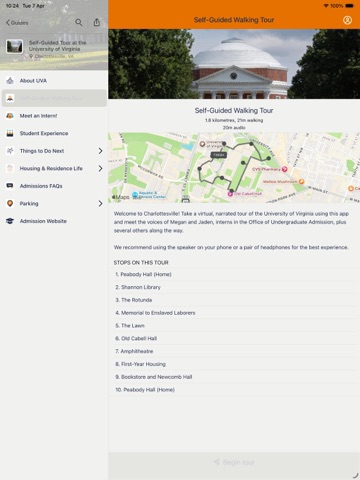Click the Housing & Residence Life icon
The image size is (360, 480).
point(10,168)
